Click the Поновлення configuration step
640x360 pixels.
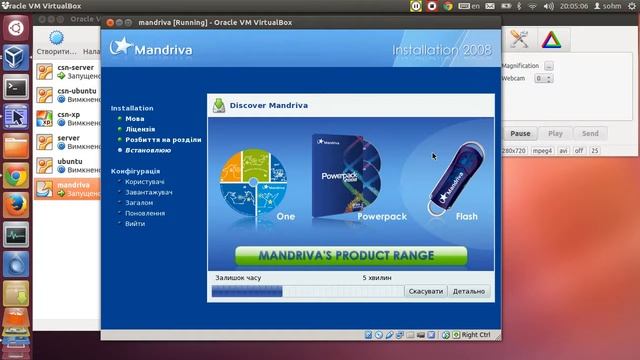pos(145,213)
